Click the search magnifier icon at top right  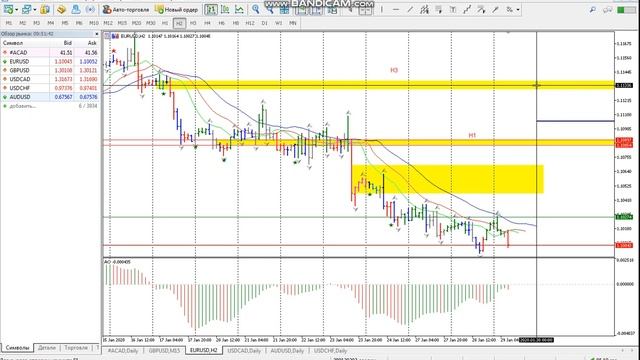point(593,9)
